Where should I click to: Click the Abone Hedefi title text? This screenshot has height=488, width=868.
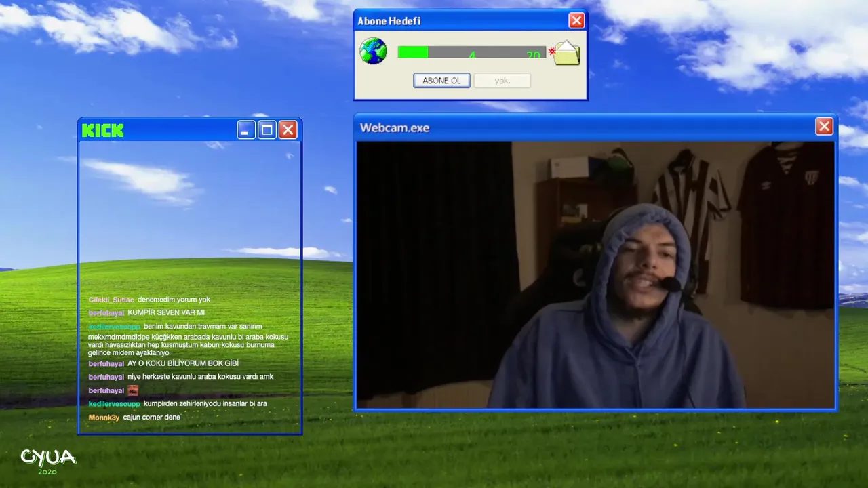(x=389, y=21)
